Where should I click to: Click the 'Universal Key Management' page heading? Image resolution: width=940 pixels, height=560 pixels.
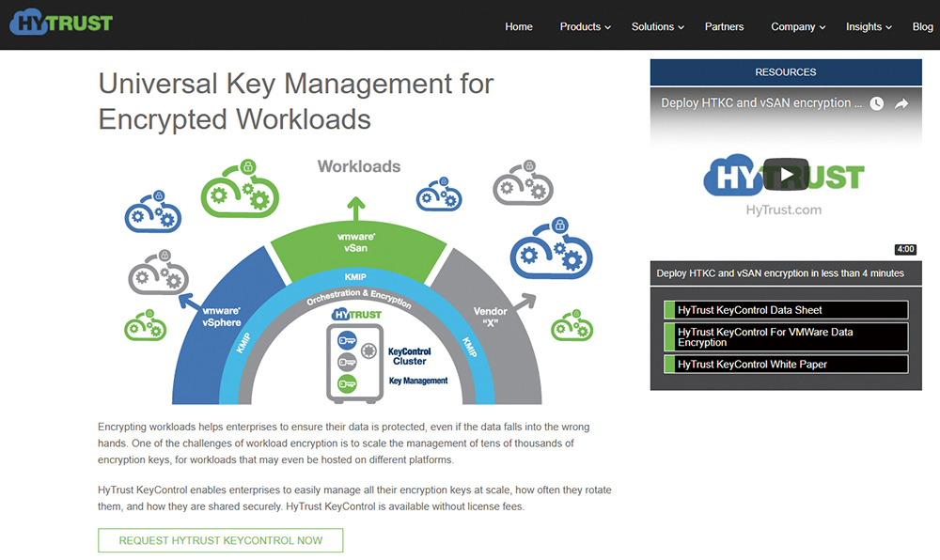coord(295,101)
